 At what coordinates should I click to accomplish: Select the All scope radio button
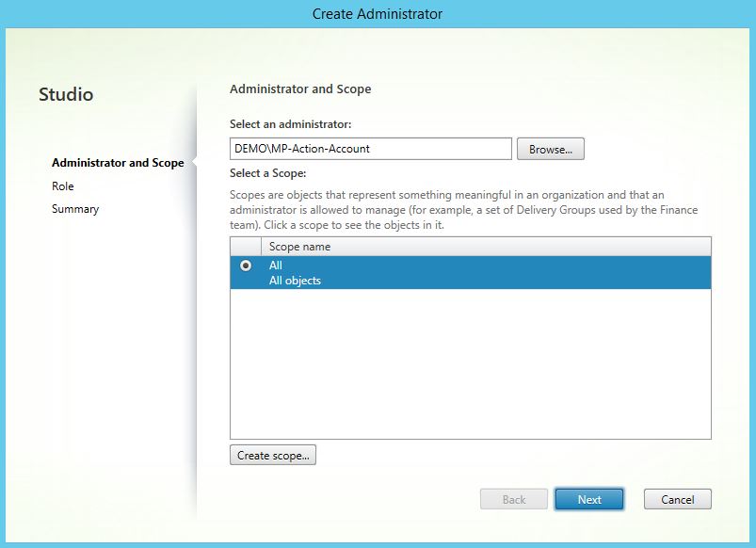(246, 266)
